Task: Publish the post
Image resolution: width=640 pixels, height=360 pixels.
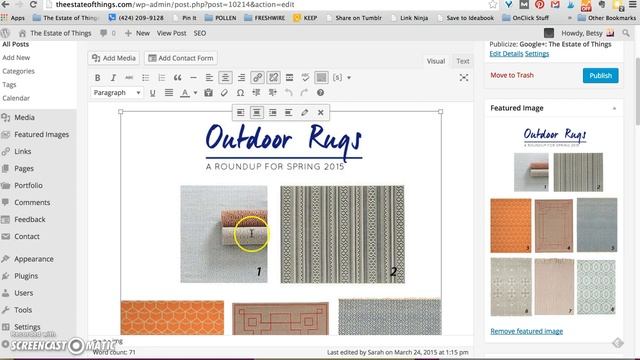Action: (600, 76)
